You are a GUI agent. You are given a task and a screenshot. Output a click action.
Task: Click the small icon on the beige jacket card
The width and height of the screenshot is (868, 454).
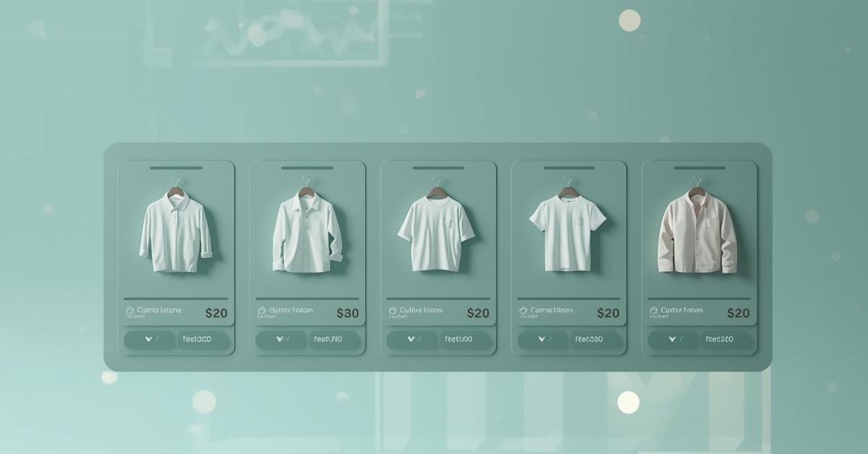point(655,311)
